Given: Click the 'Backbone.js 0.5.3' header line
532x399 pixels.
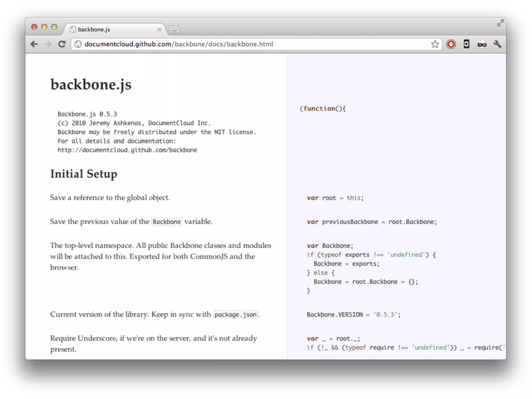Looking at the screenshot, I should click(x=87, y=114).
